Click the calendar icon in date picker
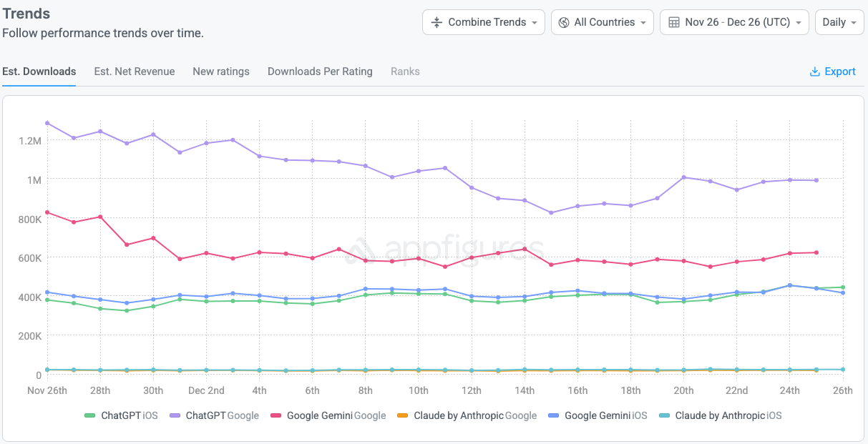 coord(673,22)
